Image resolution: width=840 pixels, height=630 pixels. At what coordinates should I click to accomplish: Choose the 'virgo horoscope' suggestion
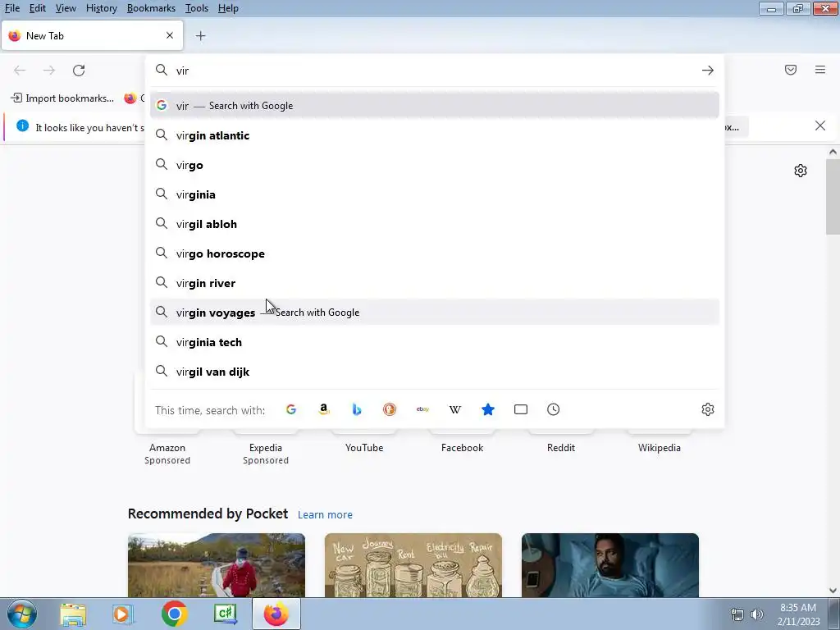435,253
